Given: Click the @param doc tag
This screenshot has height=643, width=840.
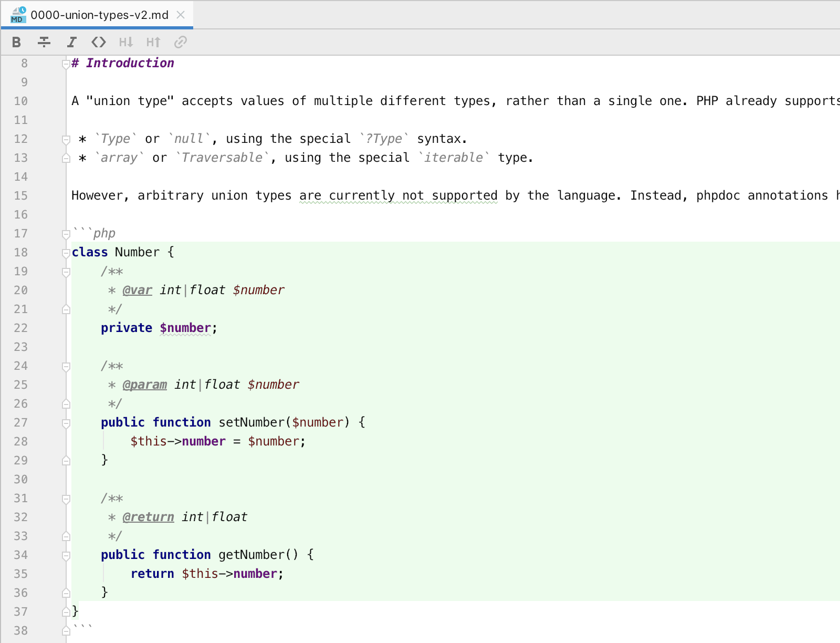Looking at the screenshot, I should [x=145, y=385].
